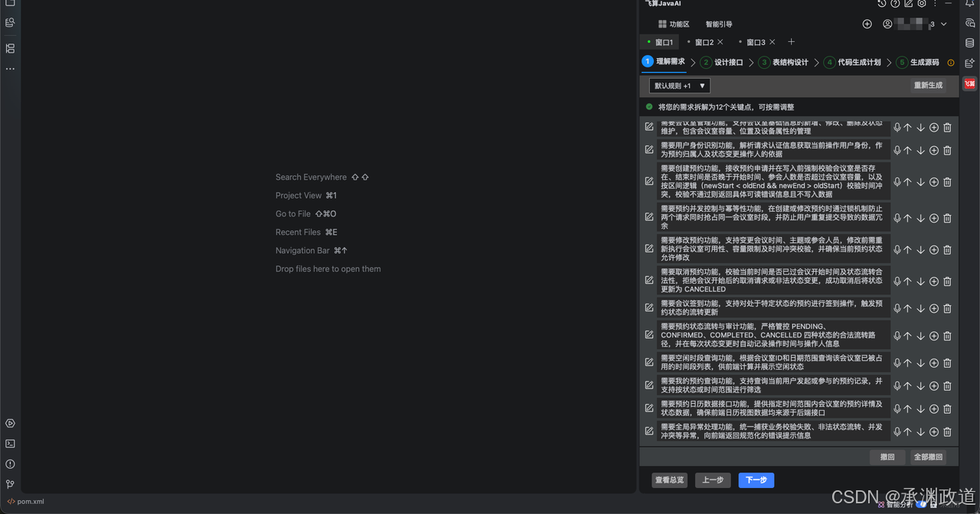
Task: Go to step 1 理解需求
Action: click(x=664, y=62)
